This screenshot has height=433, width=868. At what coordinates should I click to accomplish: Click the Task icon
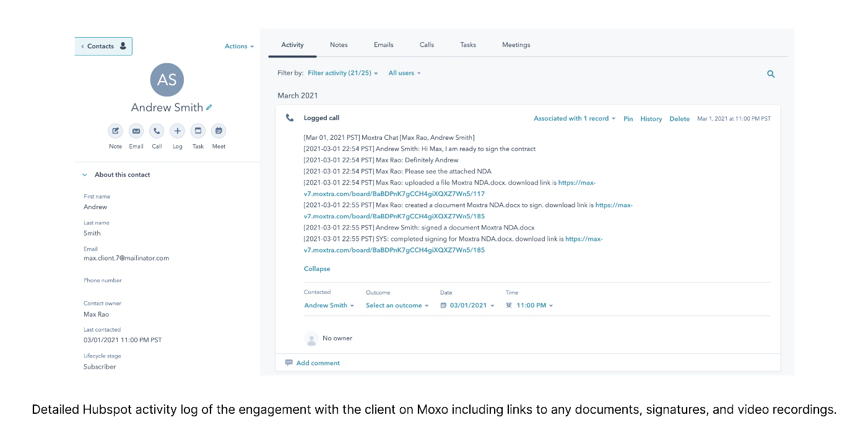point(198,131)
